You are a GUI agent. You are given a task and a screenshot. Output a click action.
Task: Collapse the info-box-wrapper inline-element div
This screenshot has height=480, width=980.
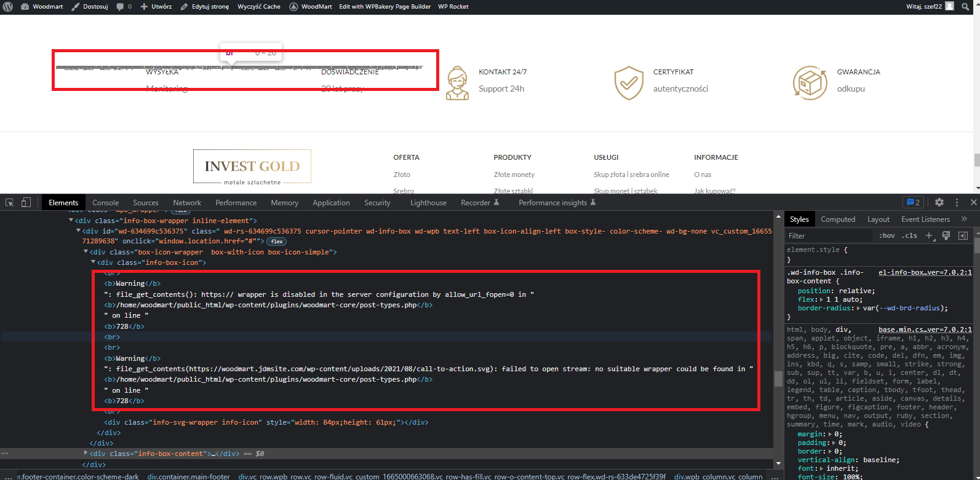pyautogui.click(x=71, y=221)
